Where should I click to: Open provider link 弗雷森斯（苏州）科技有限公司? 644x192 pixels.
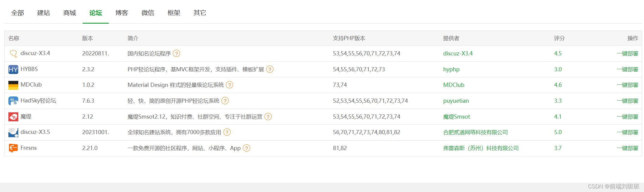coord(481,148)
